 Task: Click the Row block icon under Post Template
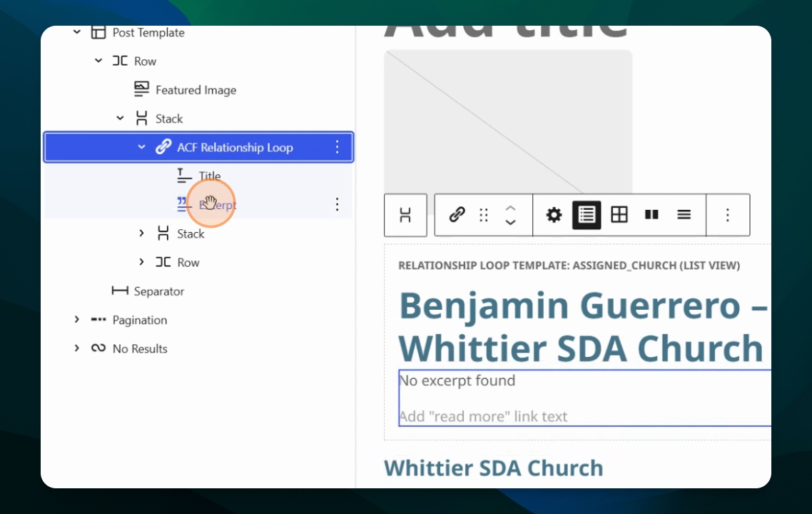coord(120,61)
